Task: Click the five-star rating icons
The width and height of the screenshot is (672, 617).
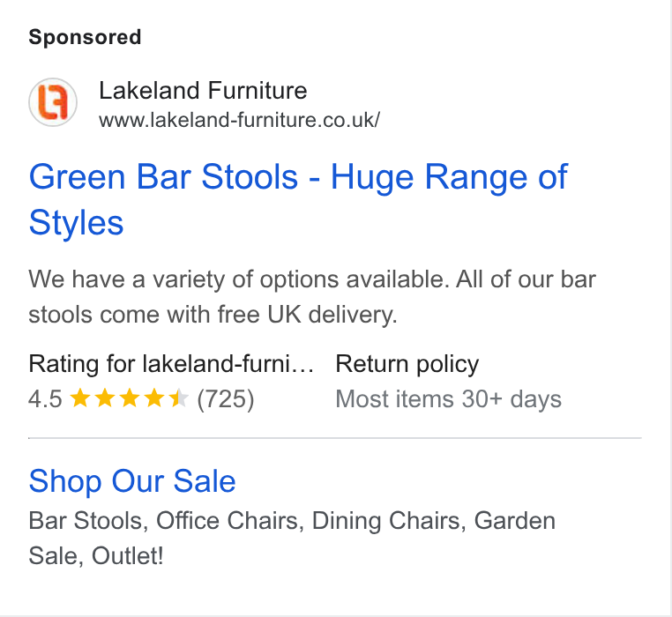Action: pos(129,398)
